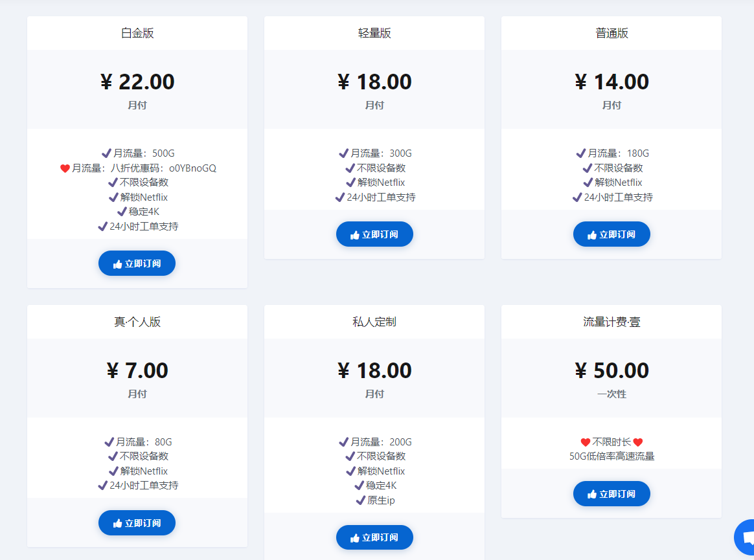Open the chat bubble icon at bottom right
Screen dimensions: 754x560
coord(746,537)
